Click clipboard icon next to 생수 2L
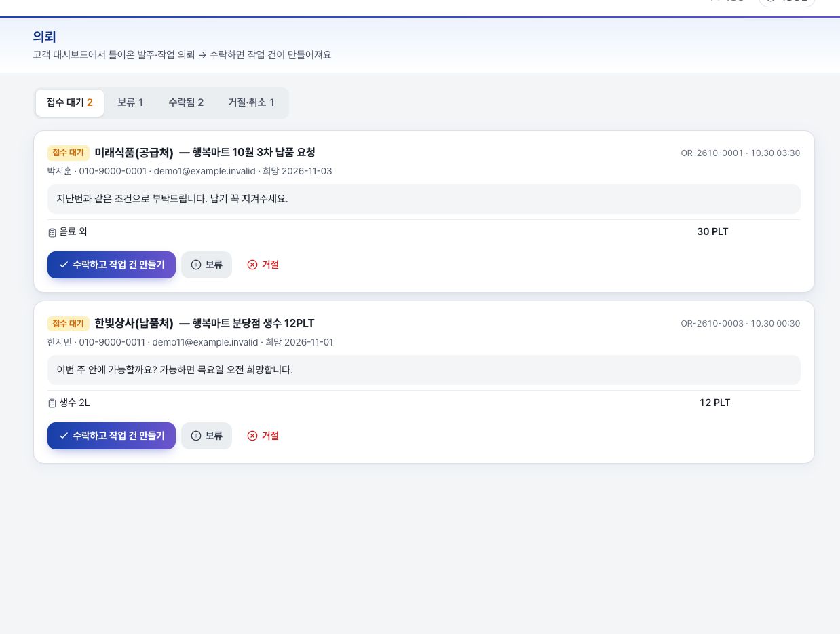The height and width of the screenshot is (634, 840). tap(52, 403)
